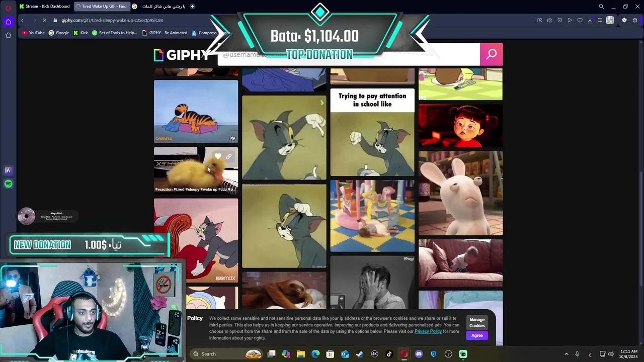
Task: Open the 4K downloader taskbar icon
Action: click(374, 354)
